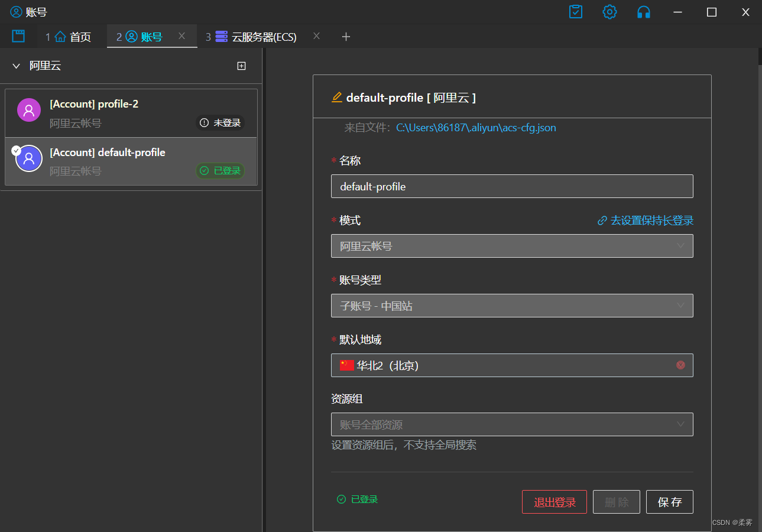Switch to the 首页 tab
The image size is (762, 532).
point(68,37)
